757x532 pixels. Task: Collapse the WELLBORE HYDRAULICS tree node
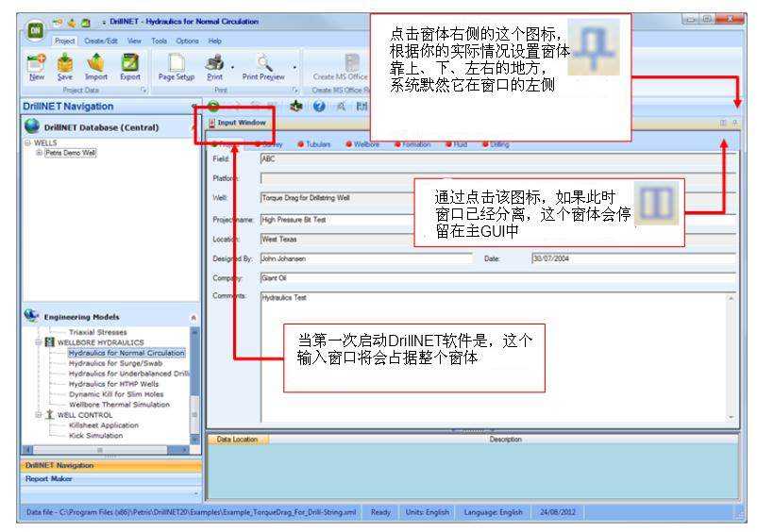(39, 342)
